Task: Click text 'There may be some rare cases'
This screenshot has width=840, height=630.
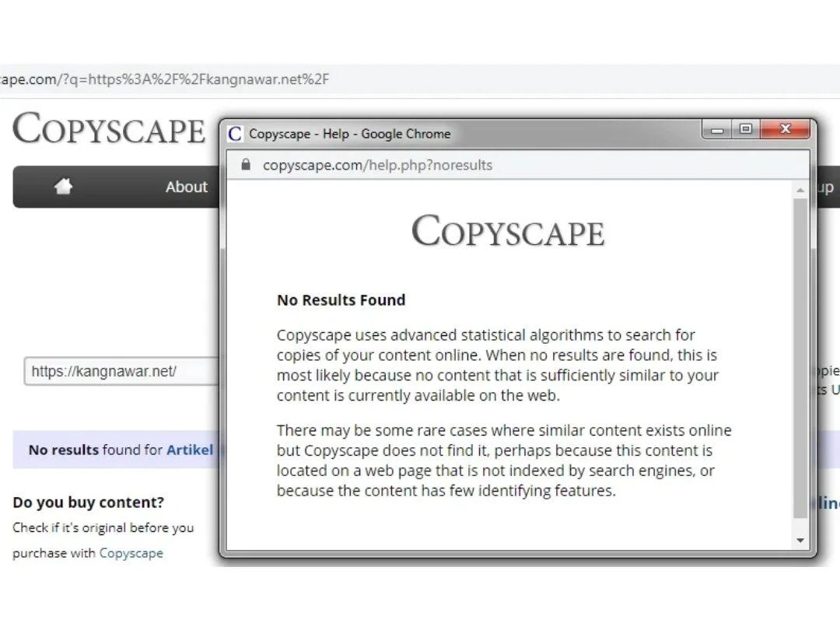Action: (383, 430)
